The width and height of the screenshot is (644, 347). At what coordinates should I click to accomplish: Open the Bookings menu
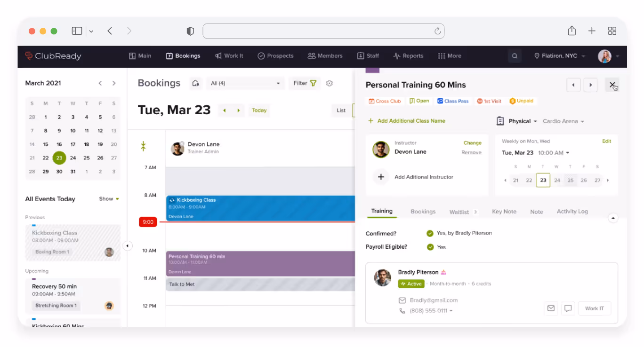[x=183, y=56]
